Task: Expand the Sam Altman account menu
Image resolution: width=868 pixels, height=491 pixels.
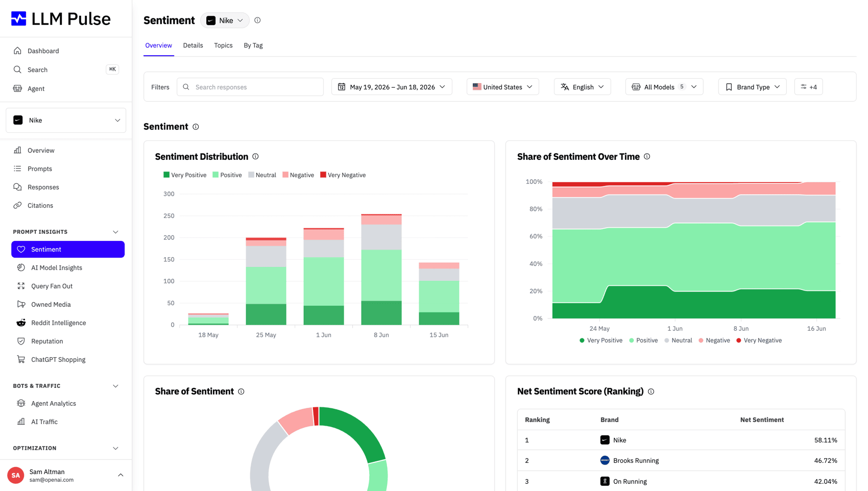Action: (x=120, y=475)
